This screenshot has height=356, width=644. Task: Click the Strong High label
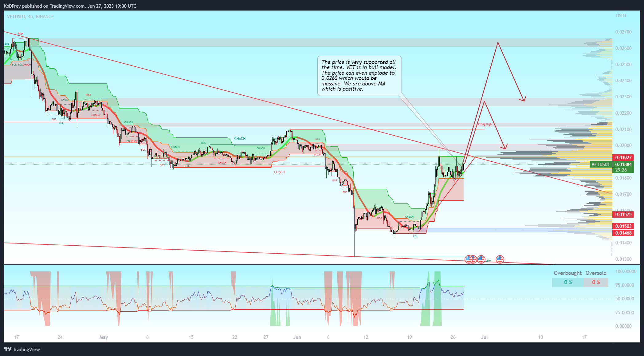(484, 124)
